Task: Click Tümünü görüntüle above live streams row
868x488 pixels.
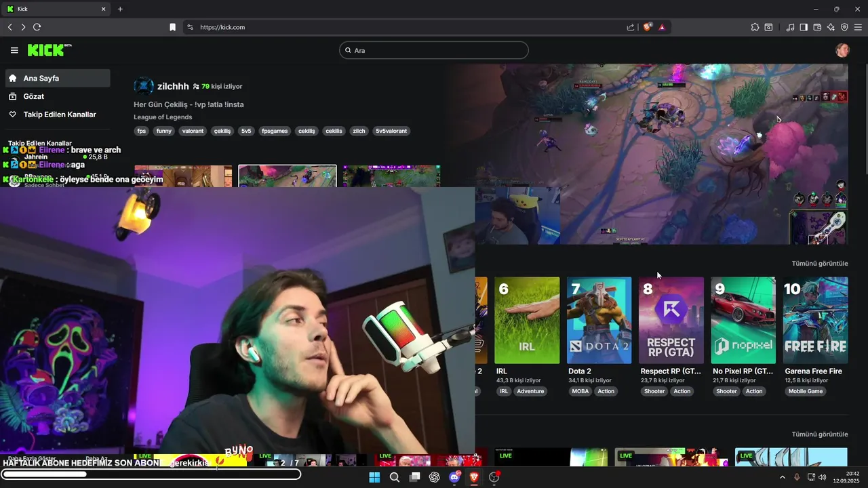Action: (820, 434)
